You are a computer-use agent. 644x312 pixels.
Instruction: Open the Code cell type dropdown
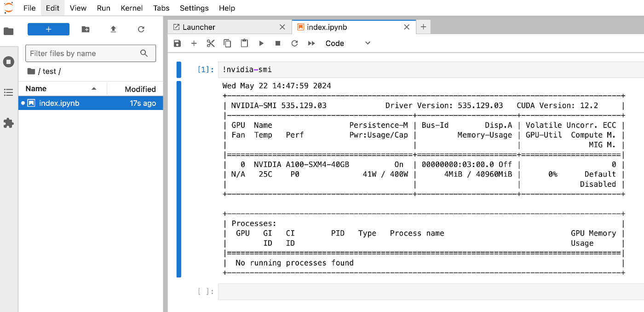tap(348, 43)
